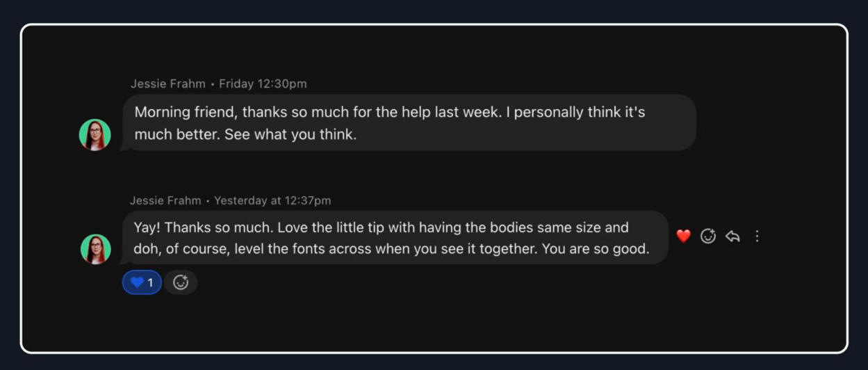868x370 pixels.
Task: Click Jessie Frahm's name above yesterday's message
Action: [x=165, y=201]
